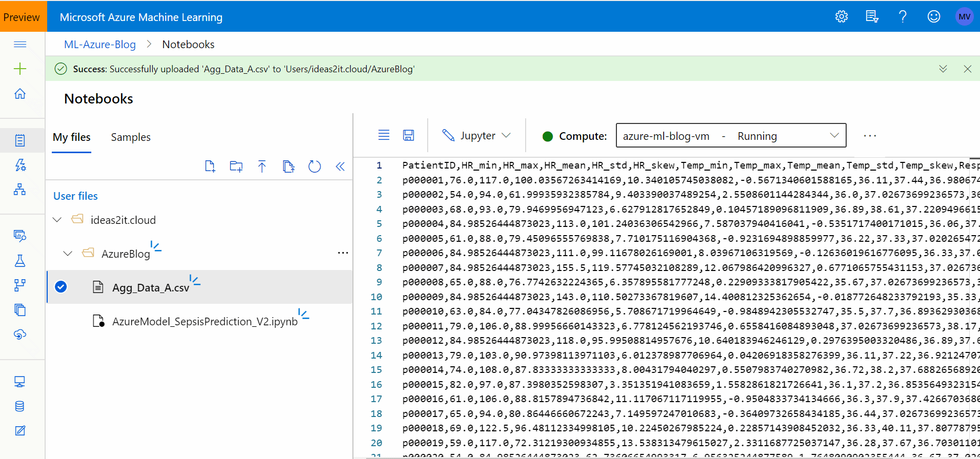The width and height of the screenshot is (980, 459).
Task: Open Datastores cylinder icon in sidebar
Action: tap(20, 406)
